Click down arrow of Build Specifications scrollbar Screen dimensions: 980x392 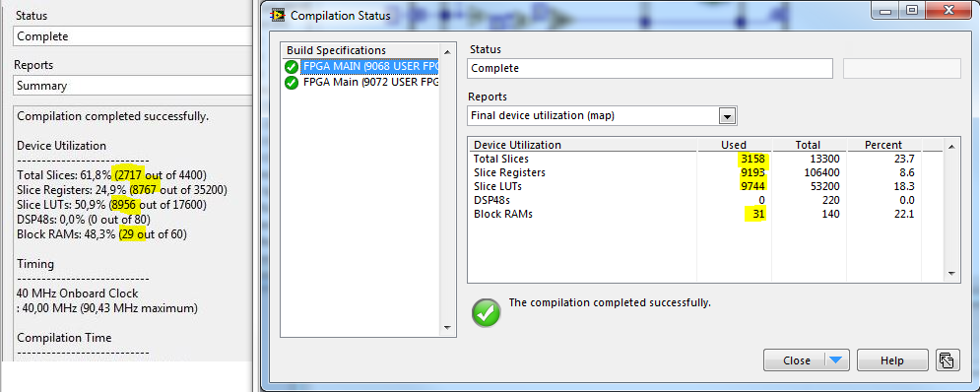point(446,327)
